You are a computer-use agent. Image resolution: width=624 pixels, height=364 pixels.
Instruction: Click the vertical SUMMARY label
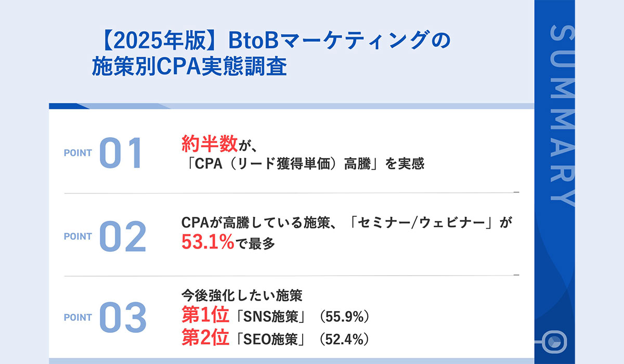562,114
